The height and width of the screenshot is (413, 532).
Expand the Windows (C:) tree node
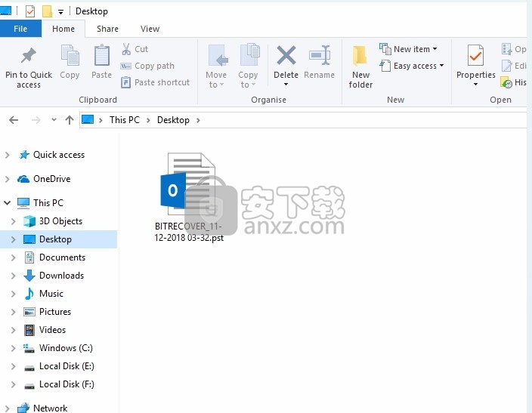click(14, 348)
